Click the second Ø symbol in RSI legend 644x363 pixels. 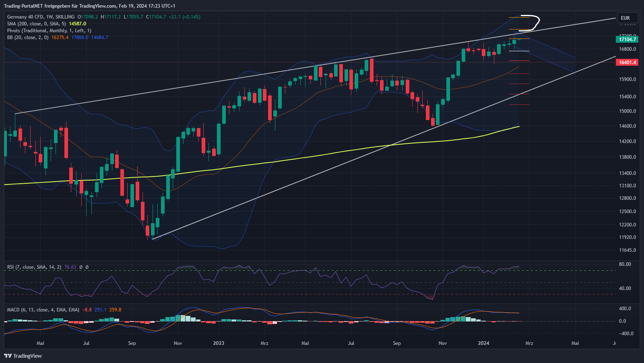pyautogui.click(x=87, y=267)
